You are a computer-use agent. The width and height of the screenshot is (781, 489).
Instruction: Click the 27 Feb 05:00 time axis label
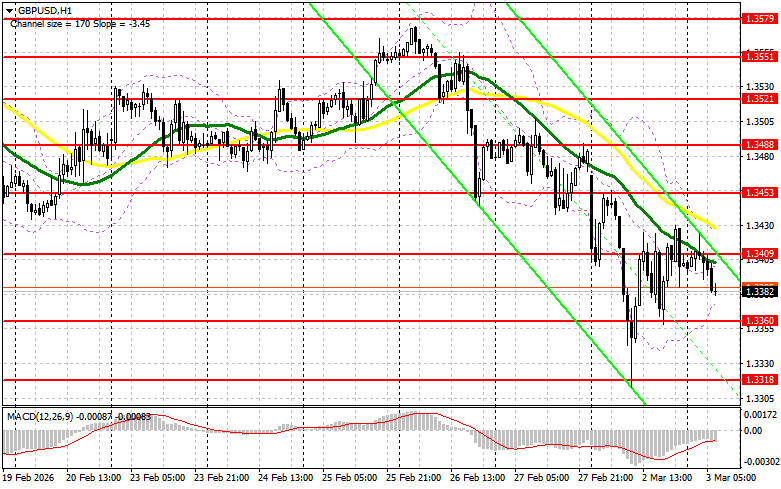pos(542,478)
